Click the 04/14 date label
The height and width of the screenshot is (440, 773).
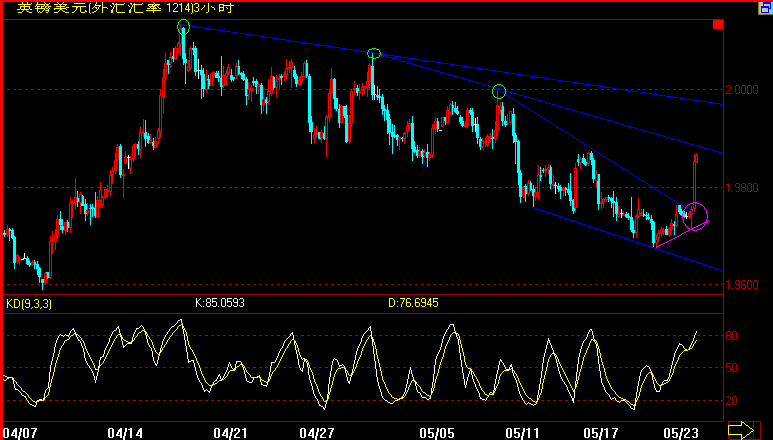pyautogui.click(x=125, y=433)
